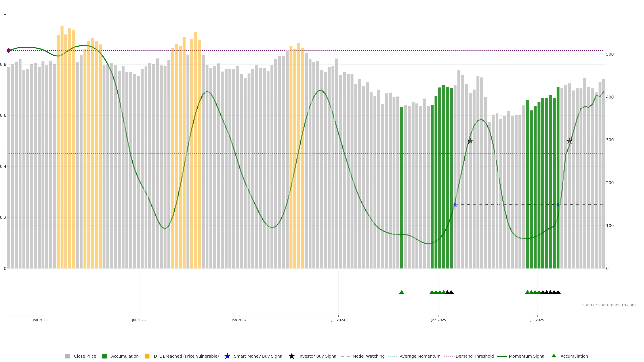The height and width of the screenshot is (362, 644).
Task: Click the purple diamond Demand Threshold marker
Action: coord(9,50)
